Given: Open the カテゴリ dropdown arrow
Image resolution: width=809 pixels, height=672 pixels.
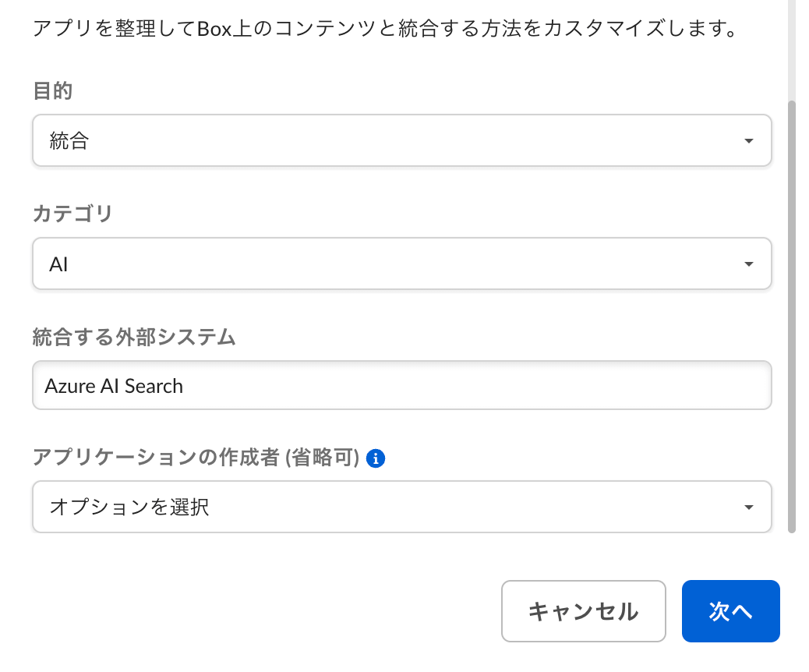Looking at the screenshot, I should point(748,264).
